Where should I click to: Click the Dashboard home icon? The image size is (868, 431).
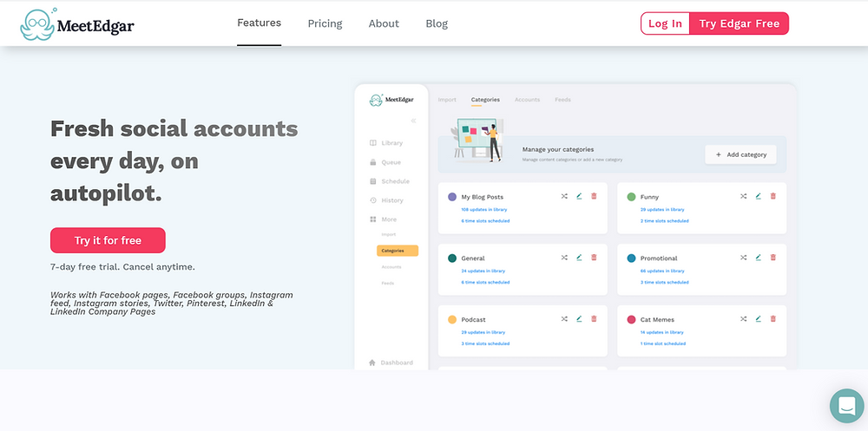tap(372, 362)
